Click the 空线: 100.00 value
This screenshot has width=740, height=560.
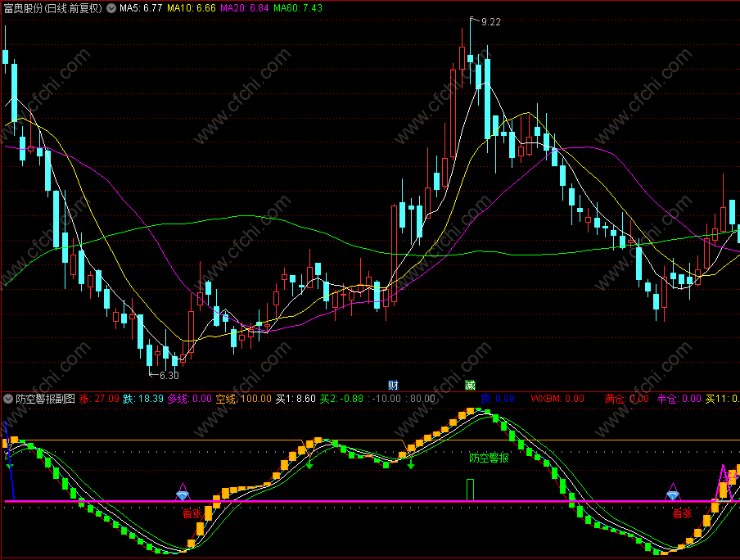[x=243, y=399]
